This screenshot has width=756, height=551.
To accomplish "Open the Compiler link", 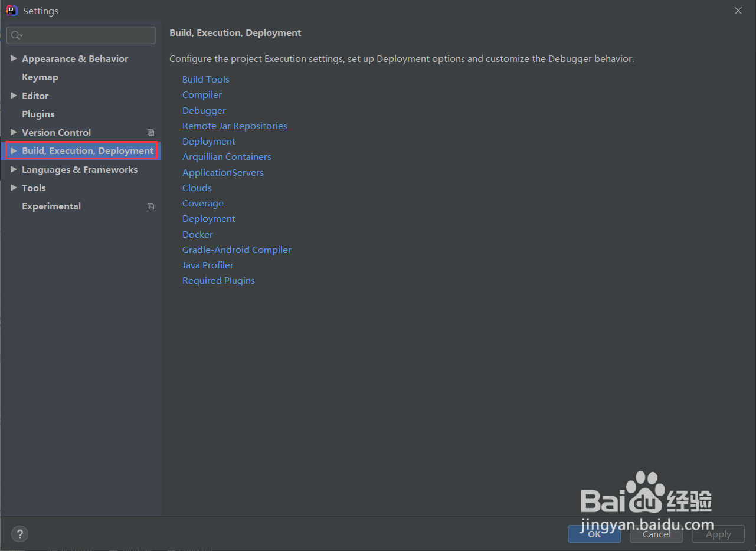I will point(202,94).
